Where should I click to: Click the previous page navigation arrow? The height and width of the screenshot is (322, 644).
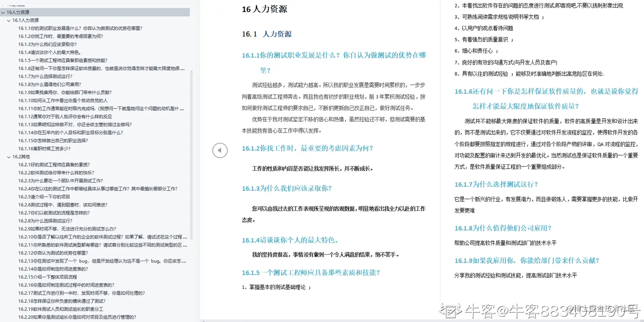point(220,150)
